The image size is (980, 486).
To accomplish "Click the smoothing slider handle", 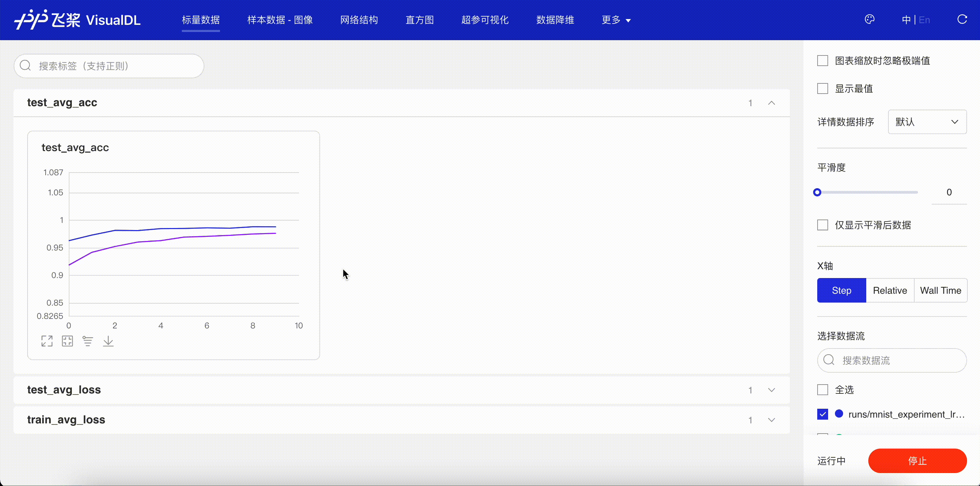I will (817, 192).
